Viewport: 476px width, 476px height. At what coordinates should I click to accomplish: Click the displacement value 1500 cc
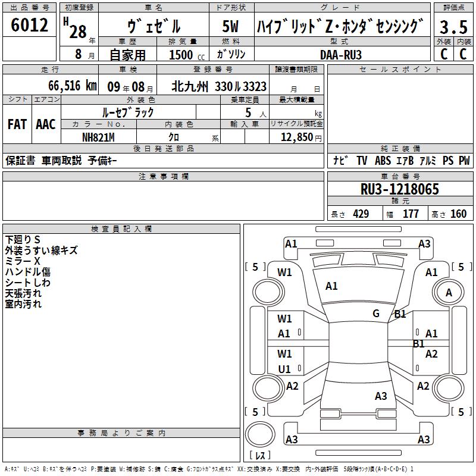pos(187,55)
